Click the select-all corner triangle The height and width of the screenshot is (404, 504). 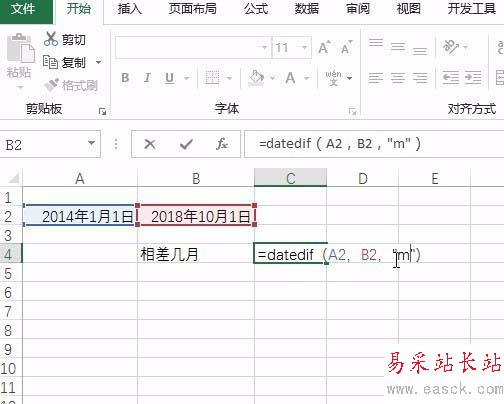pyautogui.click(x=13, y=179)
